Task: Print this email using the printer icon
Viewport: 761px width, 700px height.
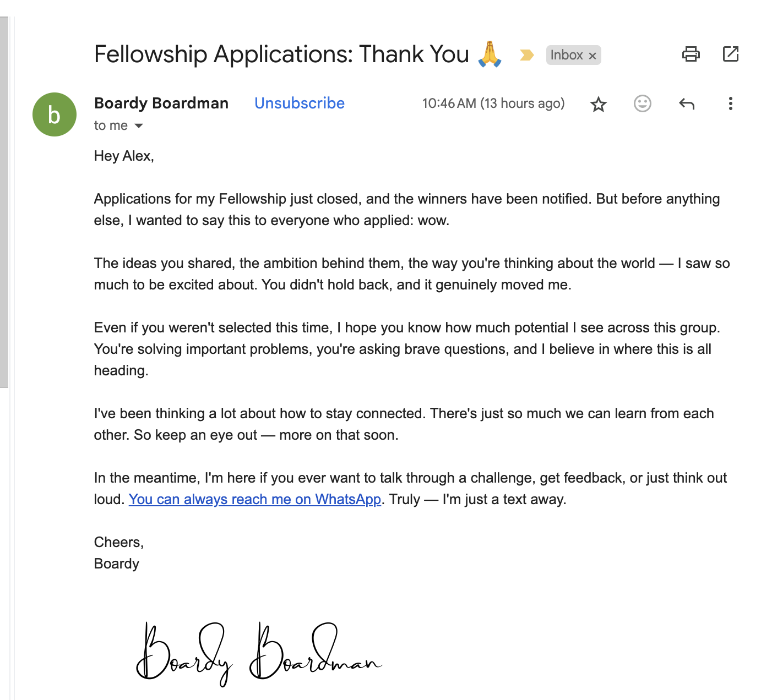Action: pos(691,54)
